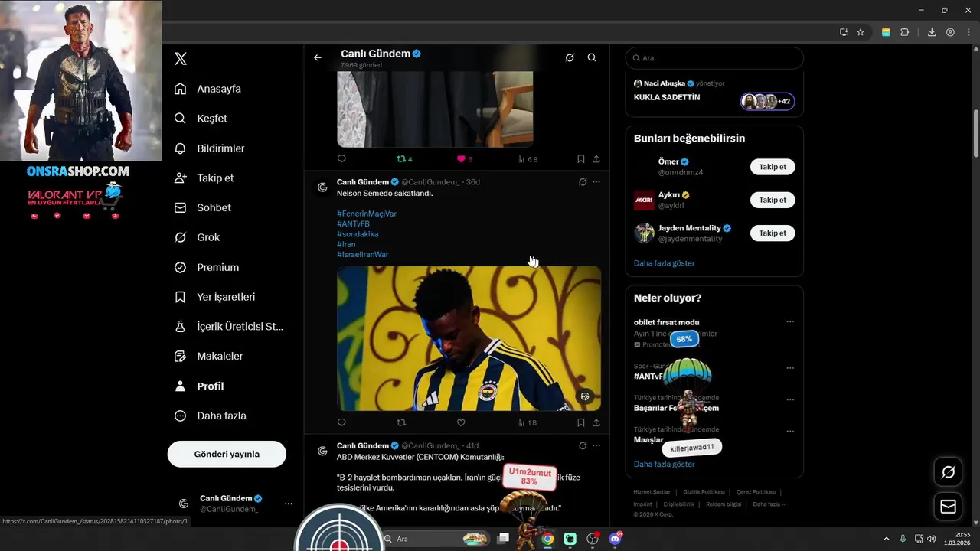The width and height of the screenshot is (980, 551).
Task: Open the Gizlilik Politikası footer link
Action: [x=704, y=492]
